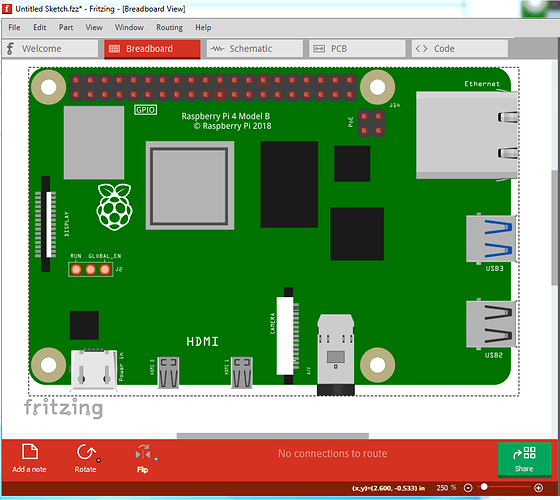Click the large silver CPU chip
The height and width of the screenshot is (500, 560).
pos(190,185)
